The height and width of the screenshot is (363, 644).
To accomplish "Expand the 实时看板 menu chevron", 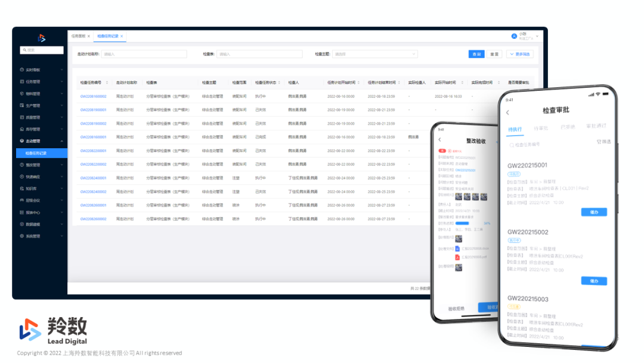I will pyautogui.click(x=61, y=69).
